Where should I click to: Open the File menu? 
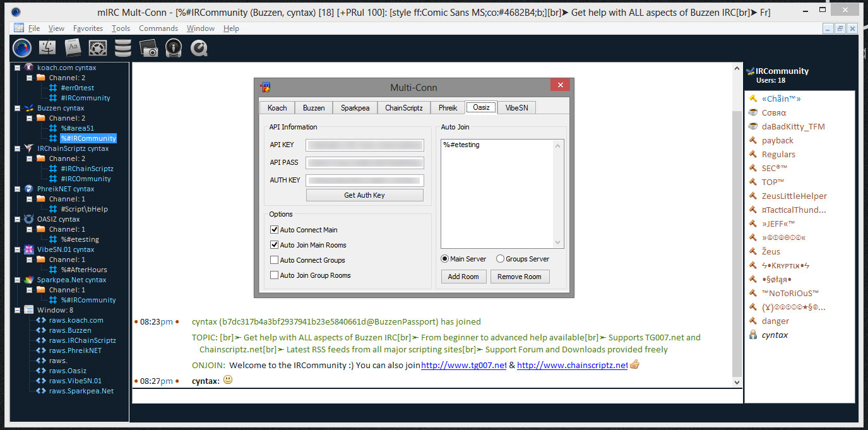pyautogui.click(x=34, y=28)
